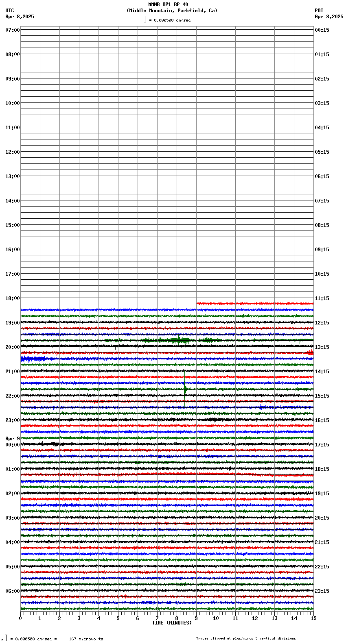Click the small blue event near minute 12.3 on the 22:30 trace
This screenshot has width=346, height=644.
click(x=261, y=407)
